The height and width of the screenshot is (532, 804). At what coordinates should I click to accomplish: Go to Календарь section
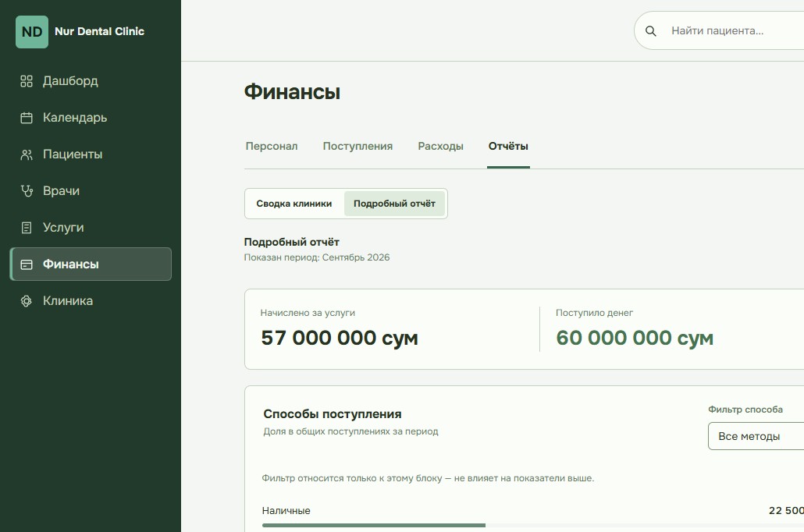pos(91,118)
